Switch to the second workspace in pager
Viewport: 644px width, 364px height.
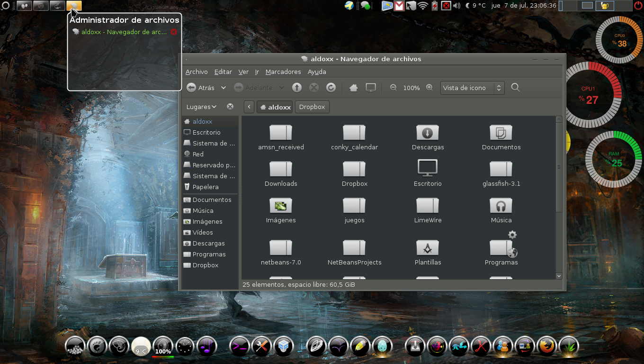587,6
